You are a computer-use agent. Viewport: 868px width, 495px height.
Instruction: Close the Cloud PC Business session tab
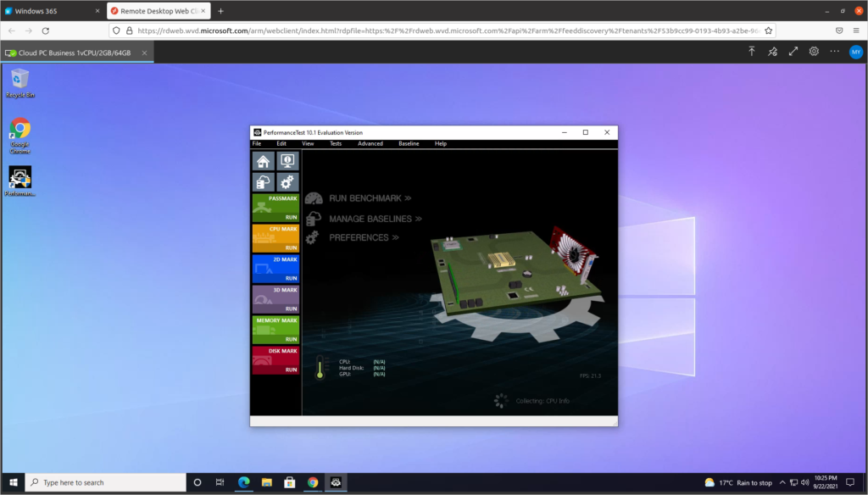144,53
